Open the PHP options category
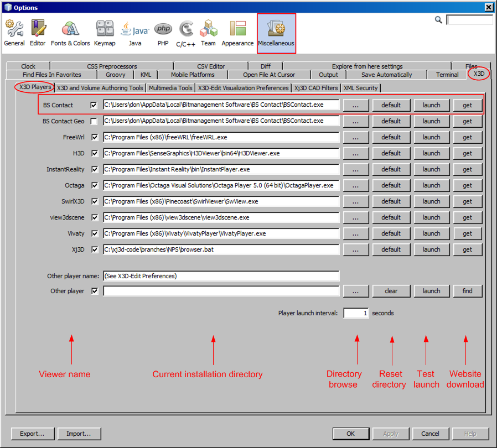Viewport: 497px width, 448px height. [x=163, y=33]
